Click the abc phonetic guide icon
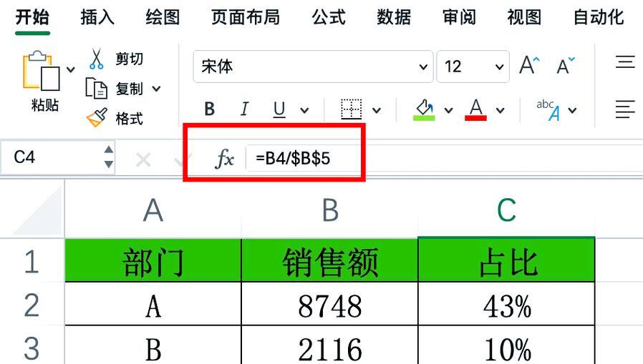Screen dimensions: 643x364 pos(548,109)
